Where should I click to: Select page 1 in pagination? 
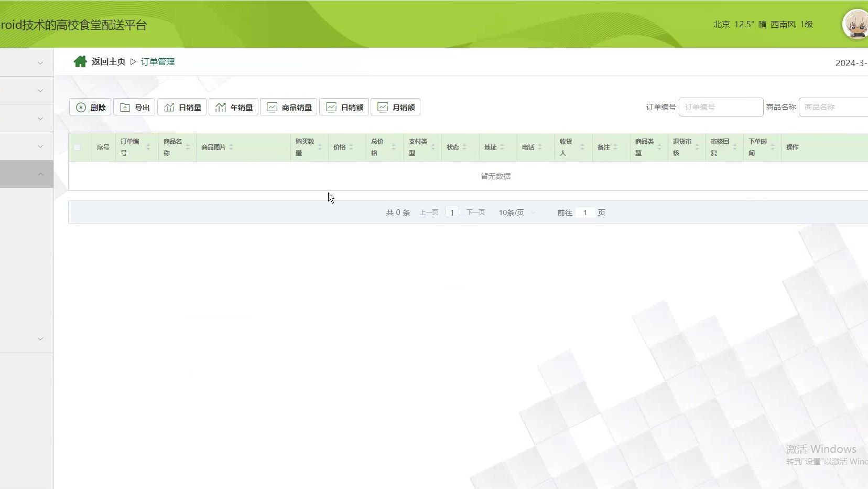(x=452, y=212)
